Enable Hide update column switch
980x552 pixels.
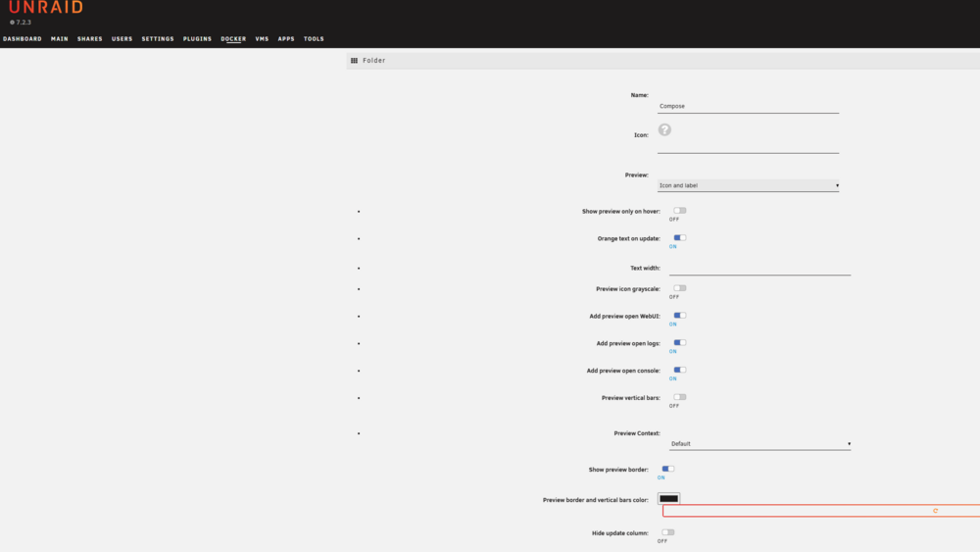(667, 532)
